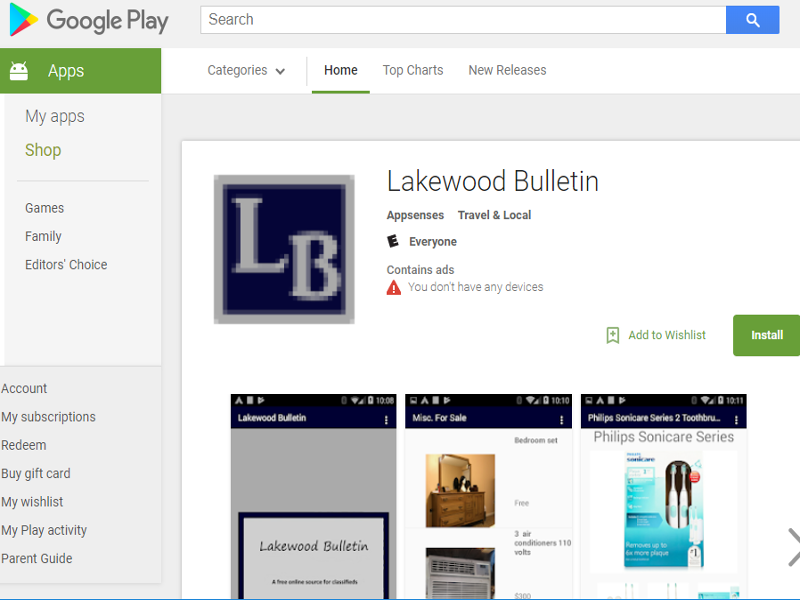This screenshot has width=800, height=600.
Task: Open My Play activity link
Action: pyautogui.click(x=44, y=530)
